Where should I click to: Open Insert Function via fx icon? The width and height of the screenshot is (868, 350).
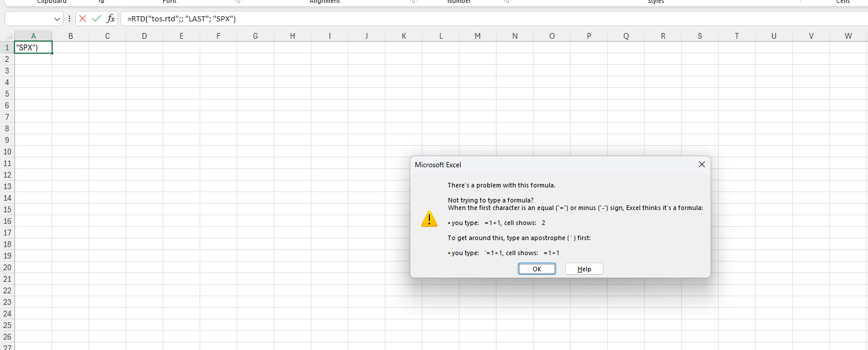pyautogui.click(x=111, y=19)
